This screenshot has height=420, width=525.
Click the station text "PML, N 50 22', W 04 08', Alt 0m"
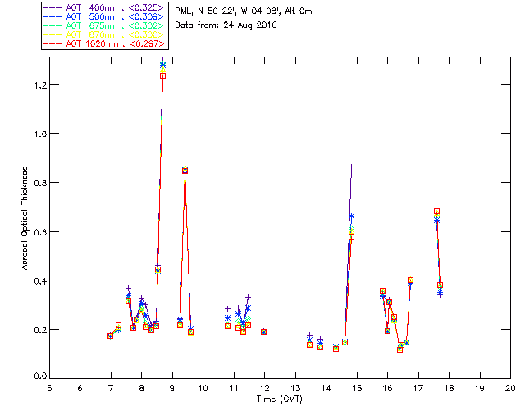pyautogui.click(x=244, y=11)
